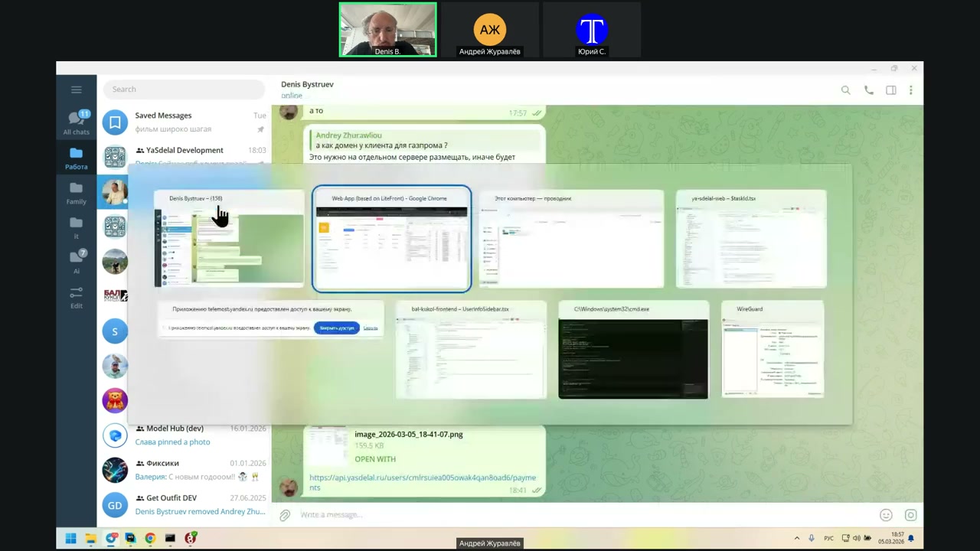Expand hidden system tray icons chevron
This screenshot has height=551, width=980.
797,539
